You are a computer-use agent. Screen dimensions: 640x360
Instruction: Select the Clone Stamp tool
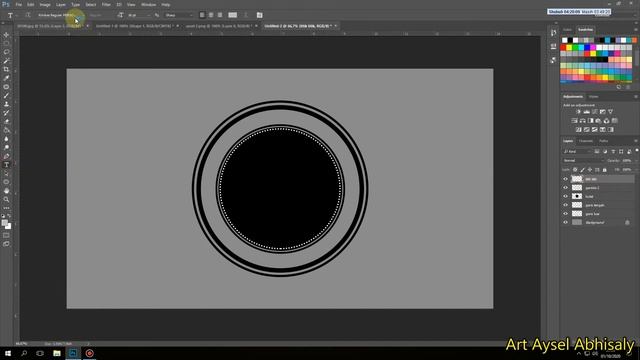tap(6, 104)
